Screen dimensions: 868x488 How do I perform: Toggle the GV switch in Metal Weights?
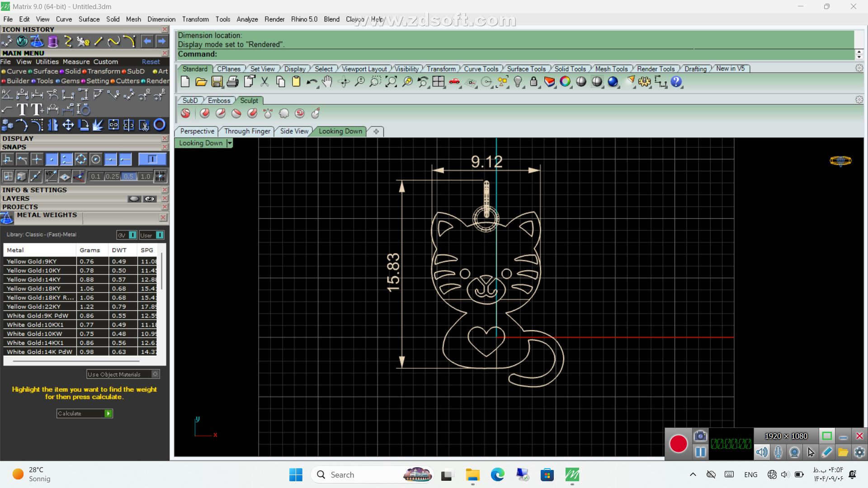click(132, 235)
